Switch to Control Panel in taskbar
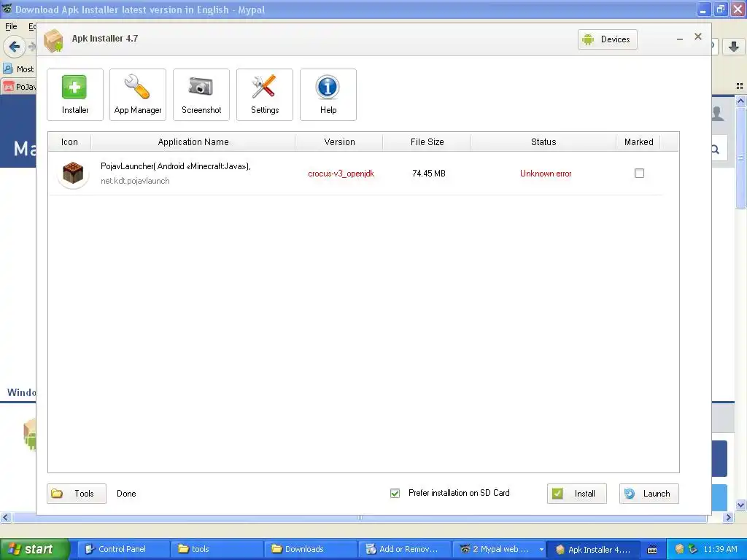The width and height of the screenshot is (747, 560). (x=123, y=549)
